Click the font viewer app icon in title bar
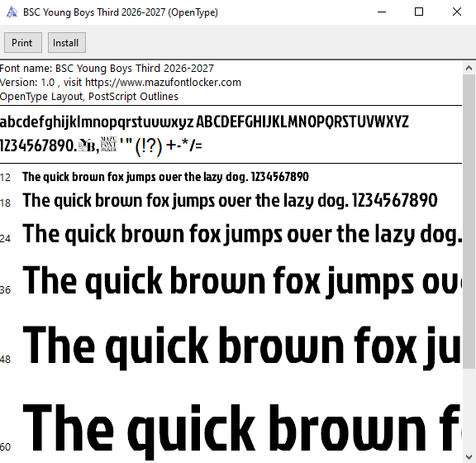Image resolution: width=476 pixels, height=463 pixels. tap(12, 12)
